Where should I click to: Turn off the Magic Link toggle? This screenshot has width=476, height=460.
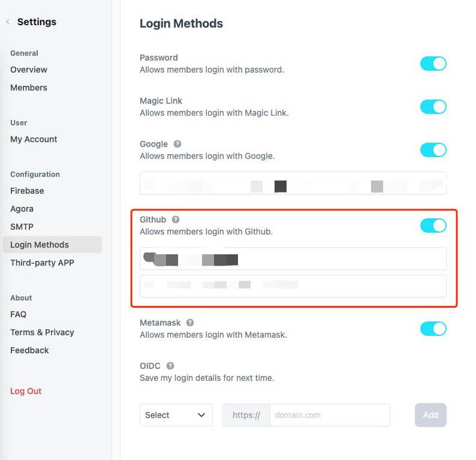[433, 107]
